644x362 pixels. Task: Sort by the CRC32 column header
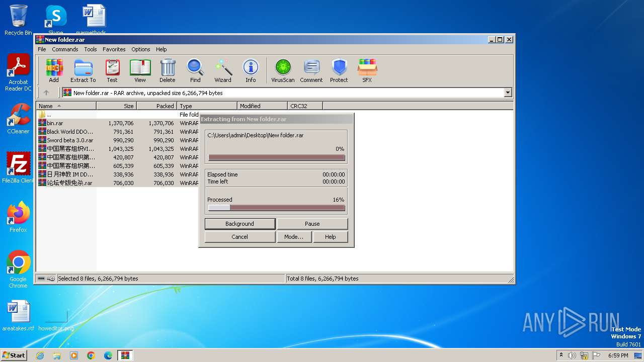click(305, 106)
